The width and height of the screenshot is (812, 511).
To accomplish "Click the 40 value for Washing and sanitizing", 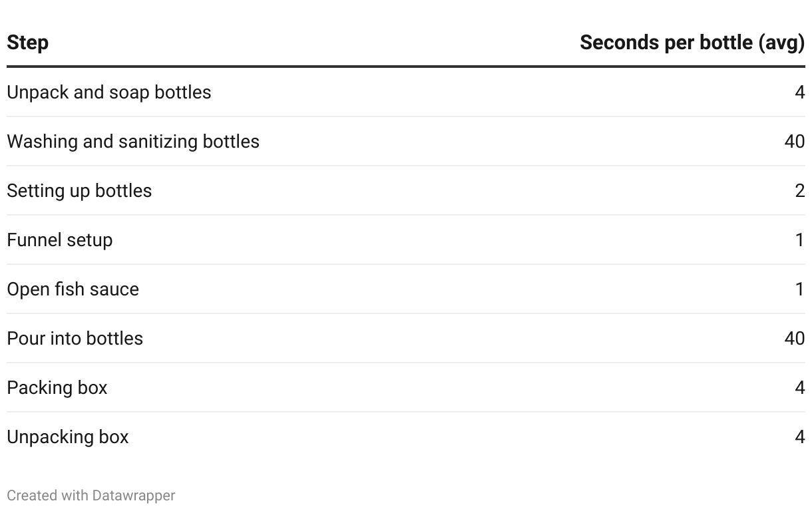I will [x=795, y=141].
